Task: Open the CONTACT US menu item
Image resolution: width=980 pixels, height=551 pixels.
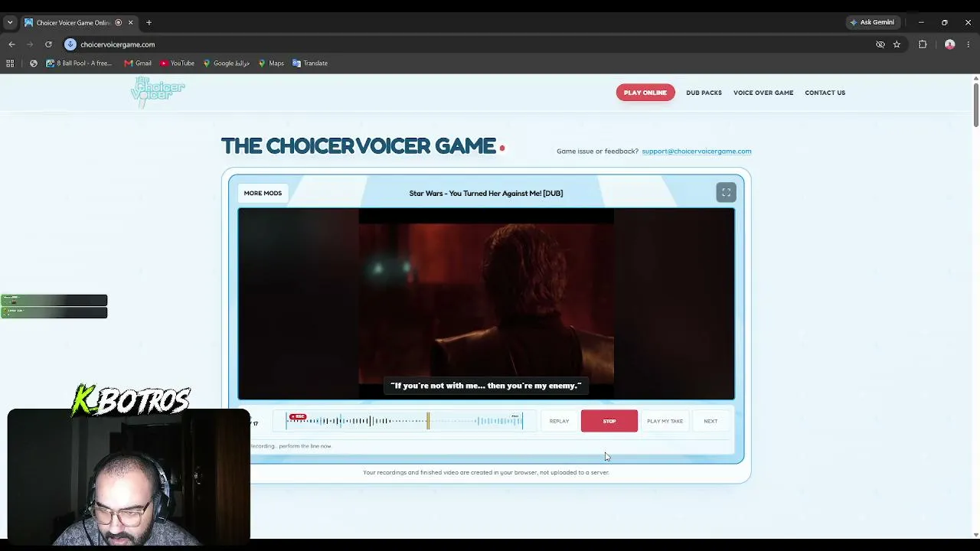Action: point(825,93)
